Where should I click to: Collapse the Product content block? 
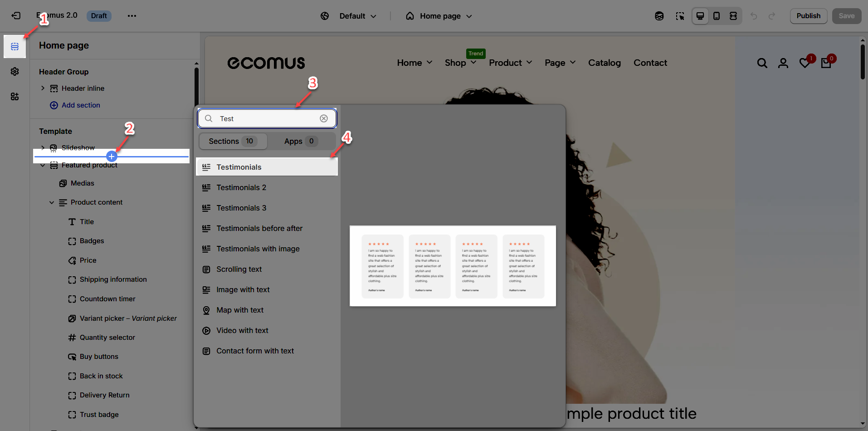coord(52,202)
